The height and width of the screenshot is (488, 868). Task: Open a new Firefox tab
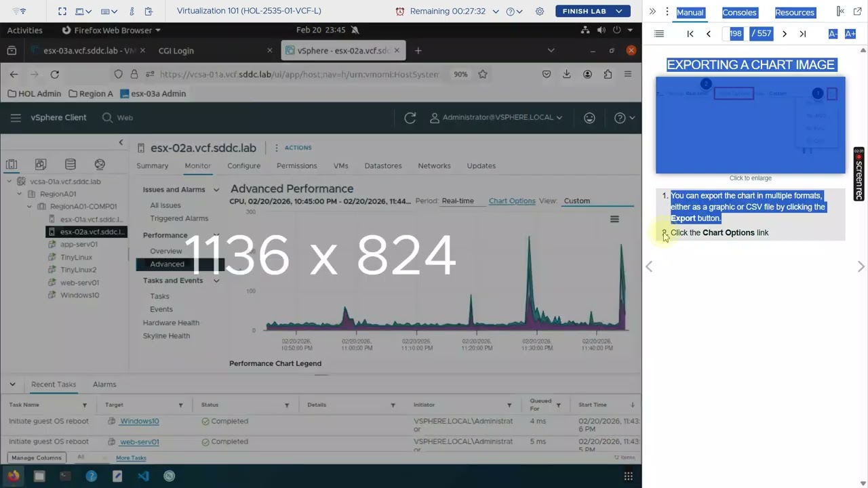pyautogui.click(x=418, y=51)
